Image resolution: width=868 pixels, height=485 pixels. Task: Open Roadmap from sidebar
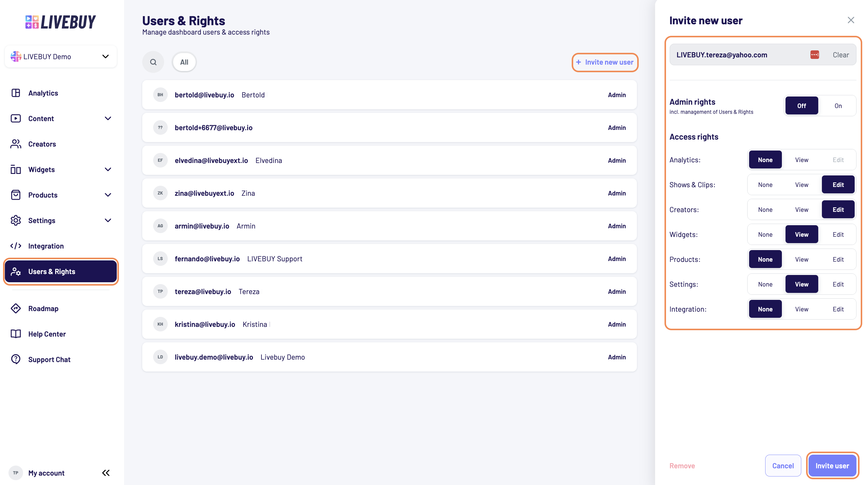61,308
